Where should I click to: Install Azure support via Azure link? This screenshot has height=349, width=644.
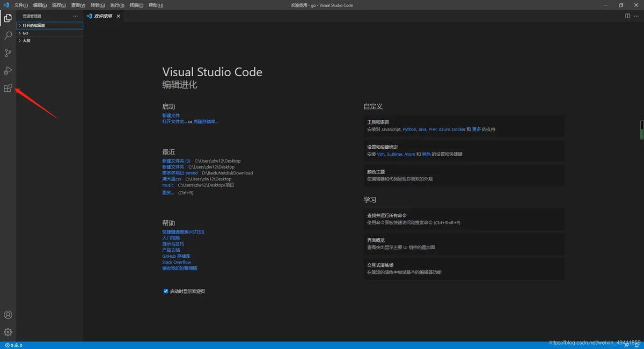pyautogui.click(x=444, y=129)
